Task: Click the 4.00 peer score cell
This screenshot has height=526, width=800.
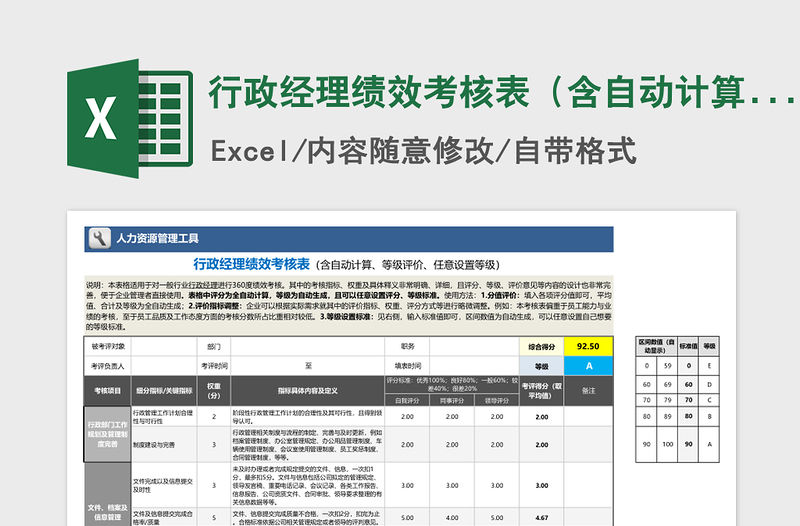Action: 452,517
